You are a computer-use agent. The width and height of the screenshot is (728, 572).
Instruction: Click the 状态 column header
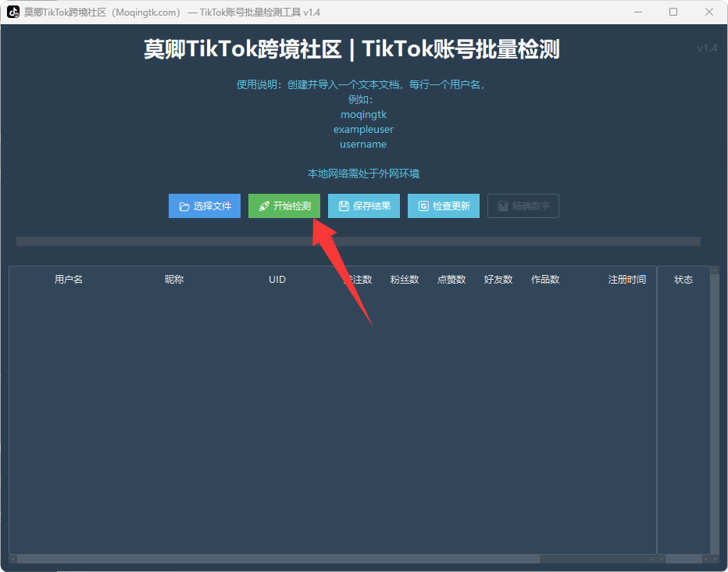pos(683,279)
